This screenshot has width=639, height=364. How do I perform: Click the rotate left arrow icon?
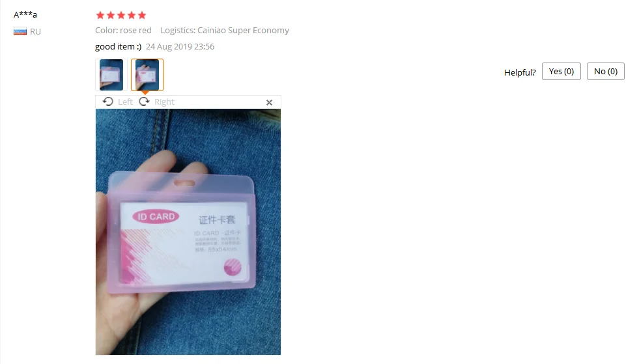click(x=107, y=102)
